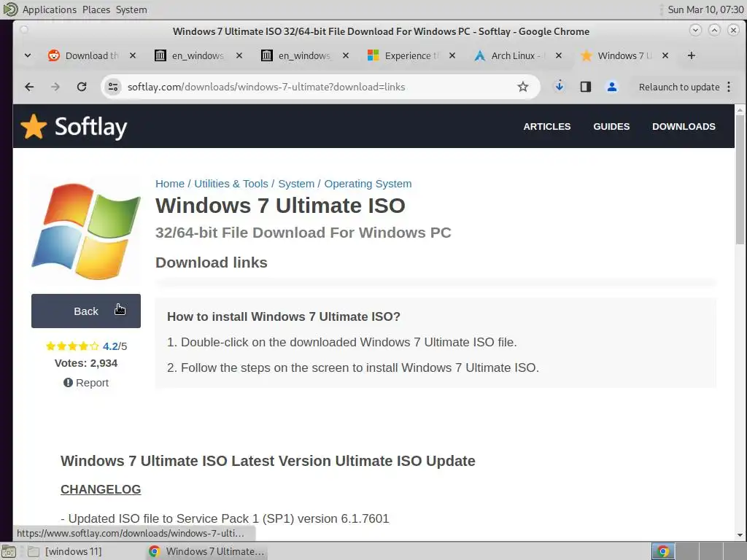Image resolution: width=747 pixels, height=560 pixels.
Task: Follow the Utilities & Tools breadcrumb
Action: coord(231,184)
